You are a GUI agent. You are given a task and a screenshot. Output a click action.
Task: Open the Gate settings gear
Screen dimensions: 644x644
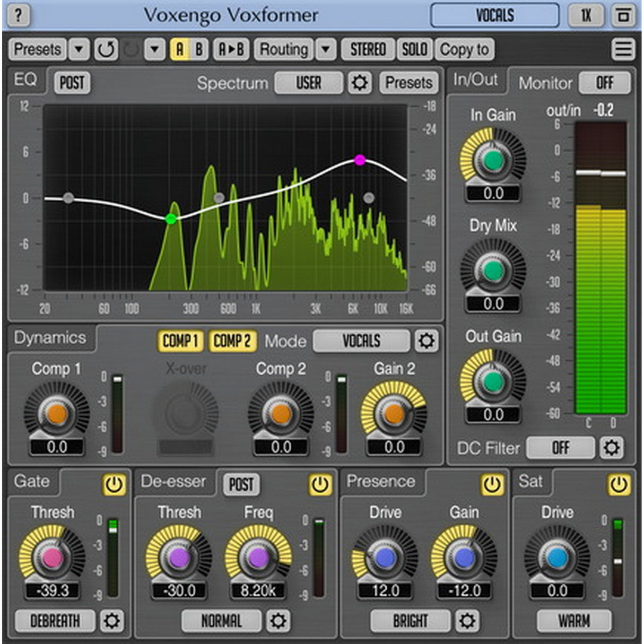[x=111, y=621]
